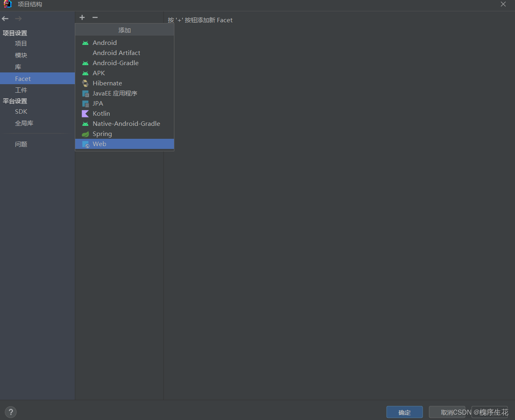Close the 项目结构 dialog
The image size is (515, 420).
pos(503,4)
